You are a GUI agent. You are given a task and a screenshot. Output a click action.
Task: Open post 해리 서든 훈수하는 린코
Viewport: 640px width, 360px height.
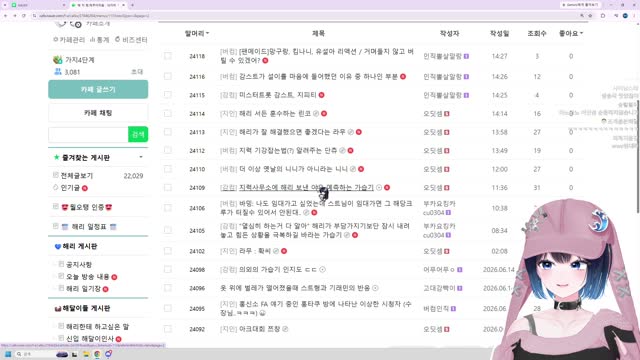click(275, 113)
